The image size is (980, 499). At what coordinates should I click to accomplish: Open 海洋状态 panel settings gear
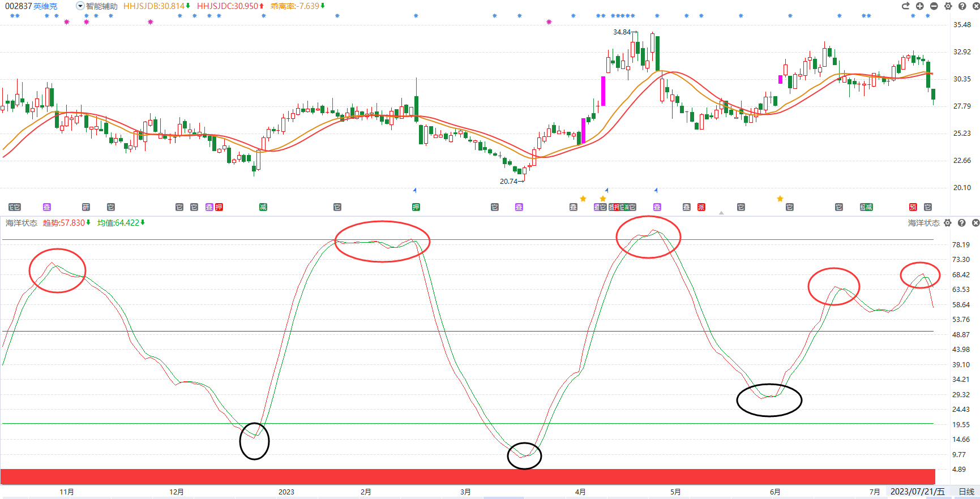(x=948, y=223)
